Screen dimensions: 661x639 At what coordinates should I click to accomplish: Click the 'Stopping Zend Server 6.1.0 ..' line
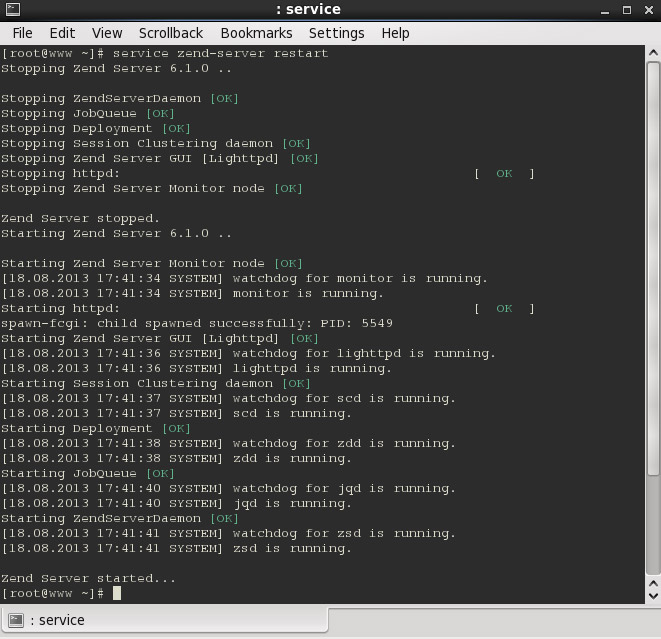click(x=116, y=69)
